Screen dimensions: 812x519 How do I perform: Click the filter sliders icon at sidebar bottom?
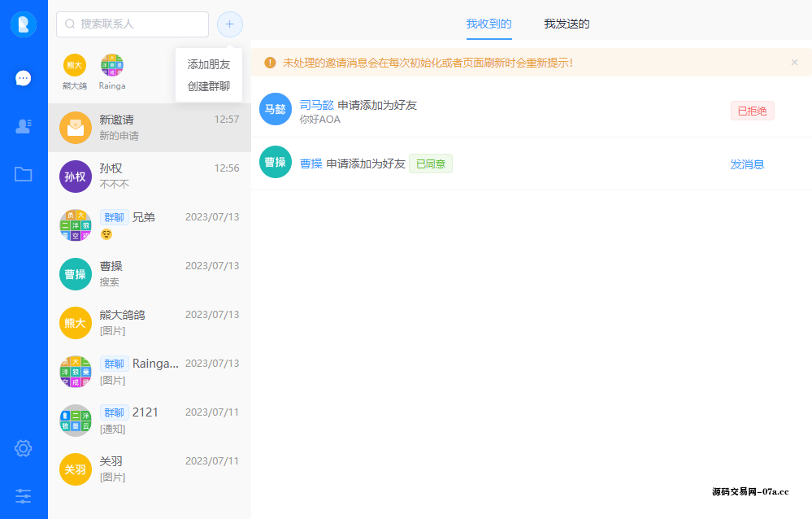[23, 495]
